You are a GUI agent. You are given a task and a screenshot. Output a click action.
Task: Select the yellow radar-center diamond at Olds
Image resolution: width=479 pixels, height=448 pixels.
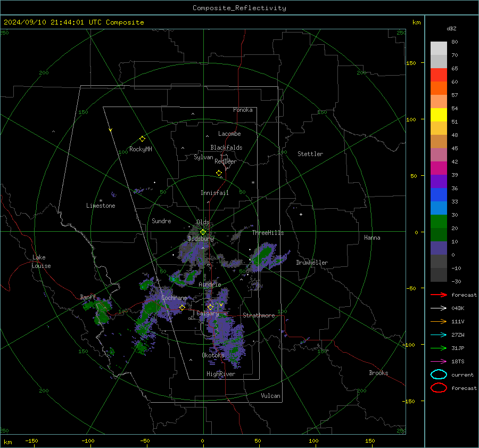[203, 232]
